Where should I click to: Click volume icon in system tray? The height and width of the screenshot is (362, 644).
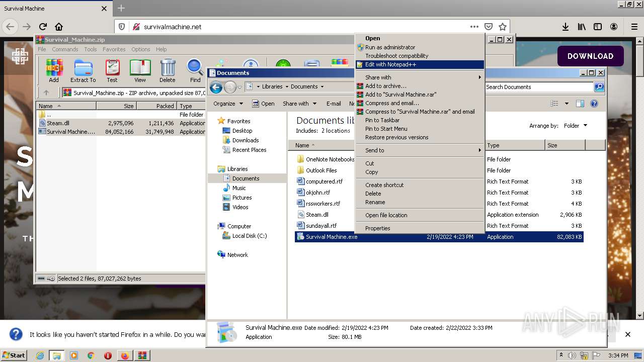(572, 355)
